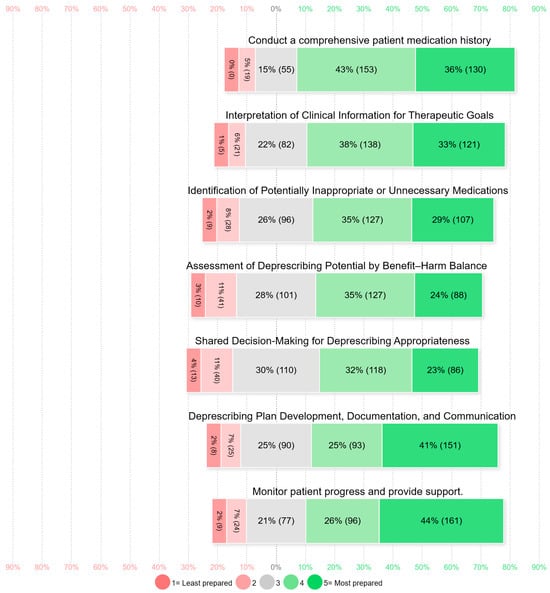Click the light pink legend circle labeled 2

click(243, 582)
